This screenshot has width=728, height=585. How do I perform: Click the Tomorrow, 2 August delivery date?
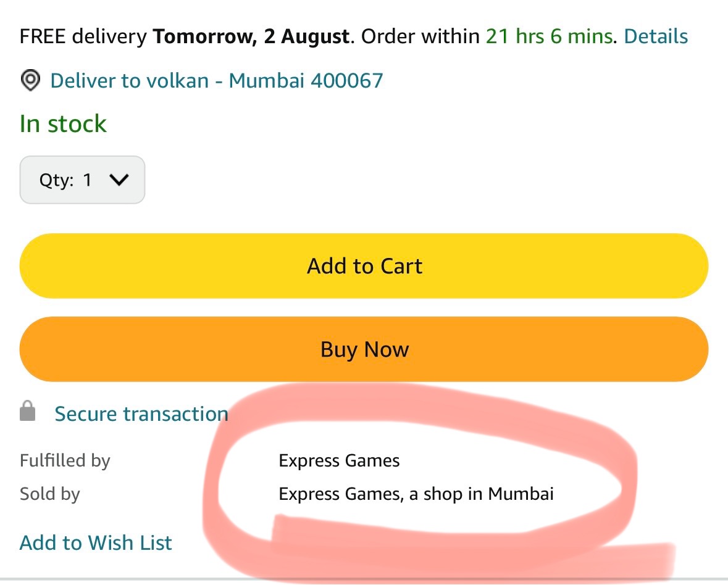tap(251, 36)
